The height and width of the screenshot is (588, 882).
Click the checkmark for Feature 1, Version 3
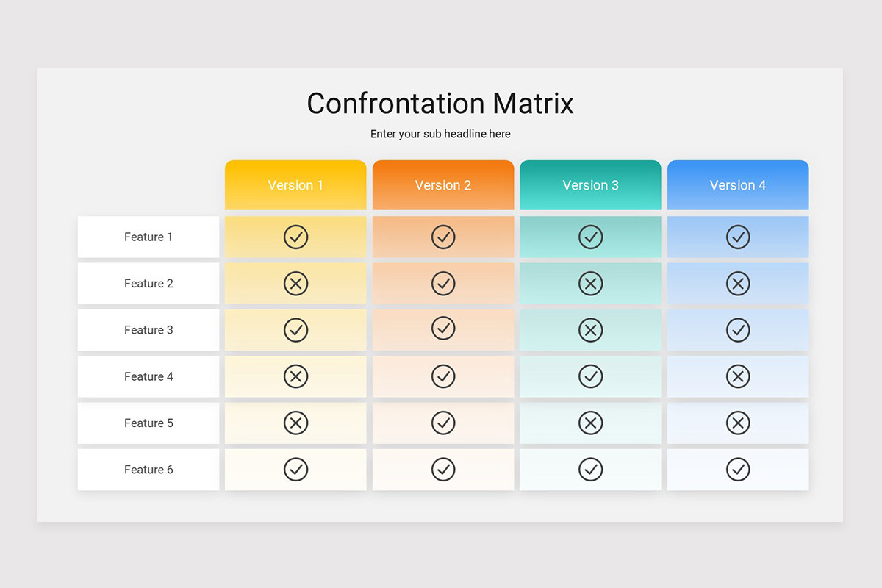[591, 237]
